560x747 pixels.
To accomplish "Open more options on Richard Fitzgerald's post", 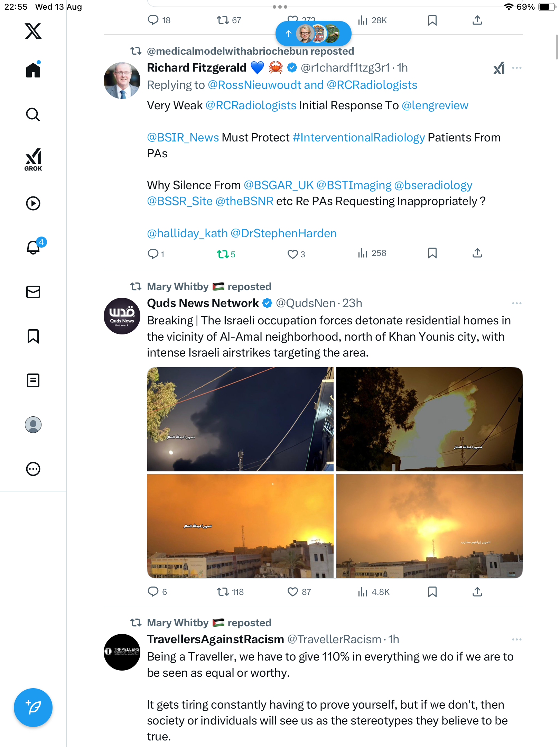I will (517, 68).
